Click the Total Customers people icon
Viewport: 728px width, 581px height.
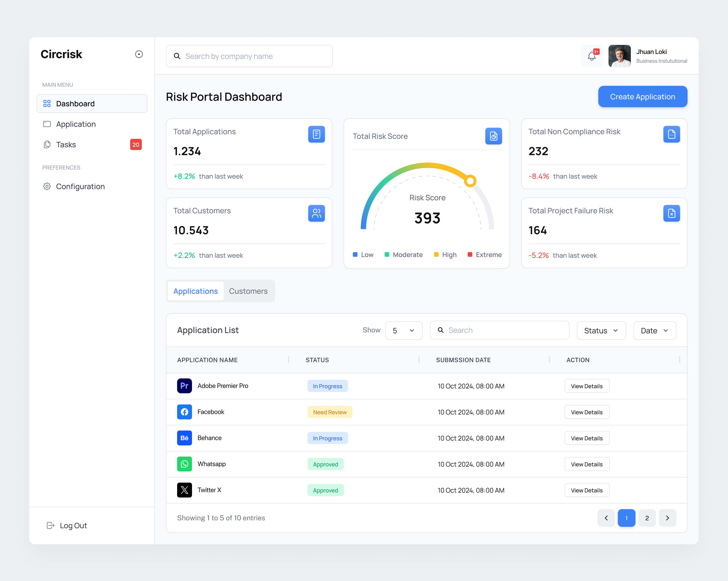[316, 213]
